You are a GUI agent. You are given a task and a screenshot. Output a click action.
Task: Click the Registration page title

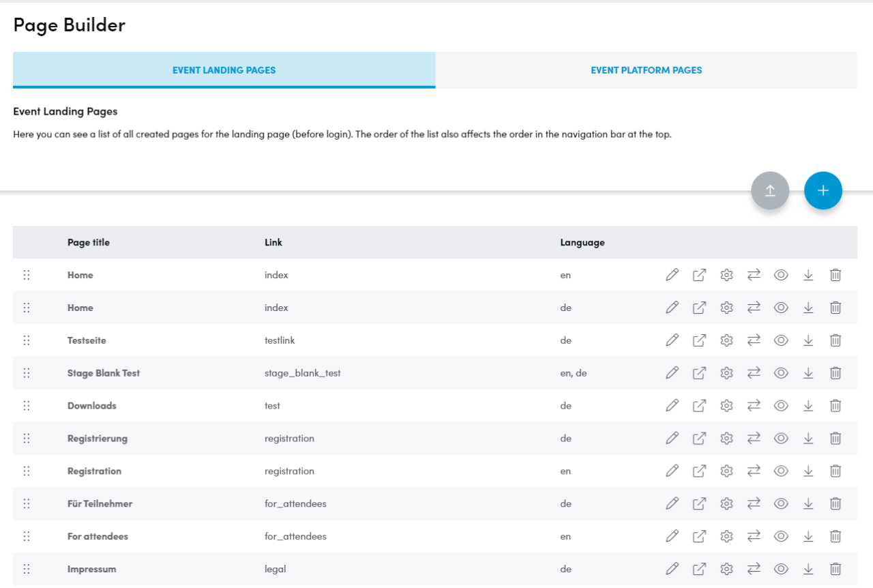point(94,471)
